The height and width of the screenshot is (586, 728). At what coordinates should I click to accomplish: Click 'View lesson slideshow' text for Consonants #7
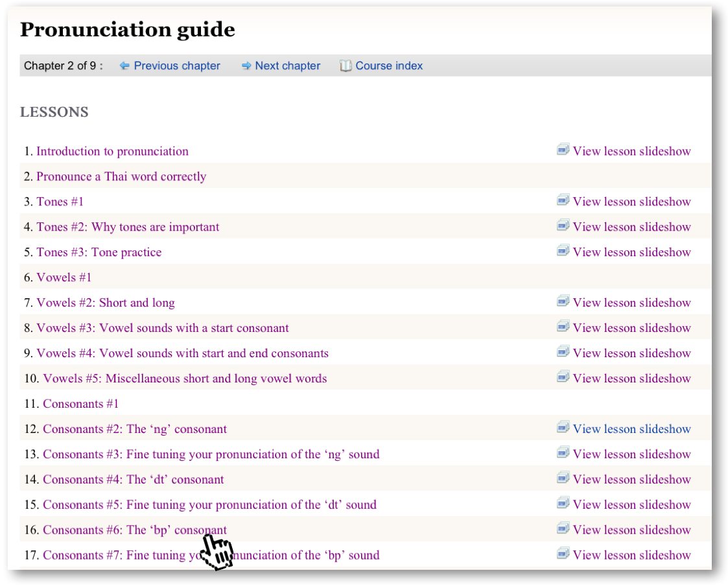click(631, 555)
